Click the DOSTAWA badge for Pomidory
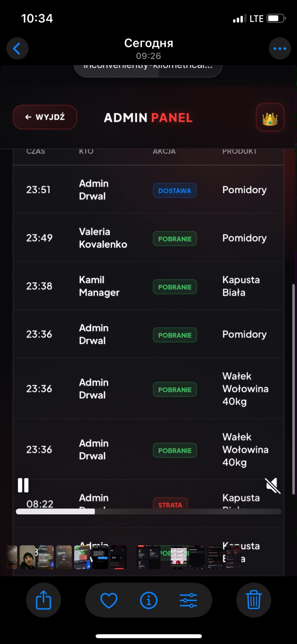The width and height of the screenshot is (297, 644). 175,191
